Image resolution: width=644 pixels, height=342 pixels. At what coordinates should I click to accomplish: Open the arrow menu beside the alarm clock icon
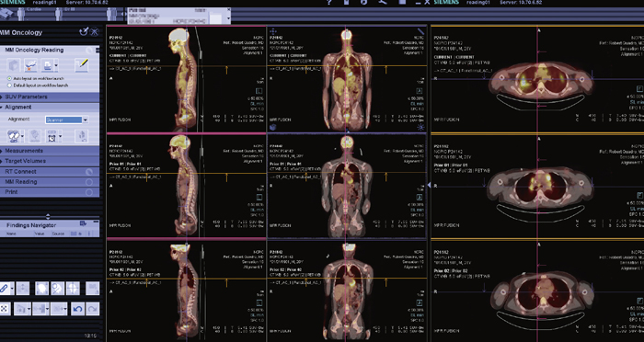tap(61, 136)
